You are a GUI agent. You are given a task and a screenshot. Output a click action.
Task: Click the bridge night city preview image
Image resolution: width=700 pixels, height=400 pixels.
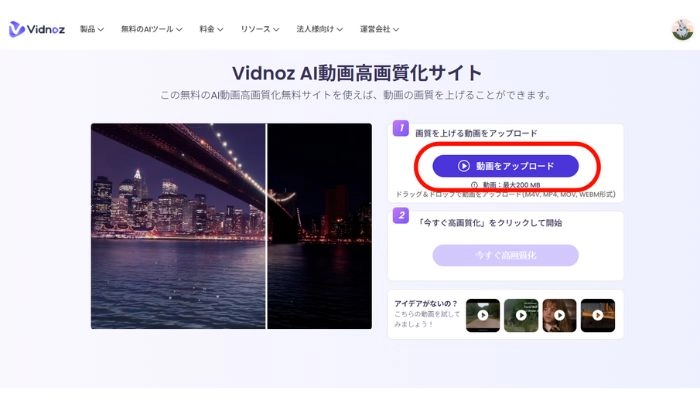click(x=231, y=226)
